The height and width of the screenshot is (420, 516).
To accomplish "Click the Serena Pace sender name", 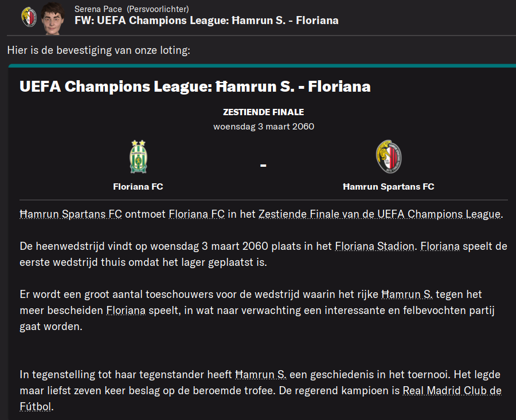I will coord(98,9).
